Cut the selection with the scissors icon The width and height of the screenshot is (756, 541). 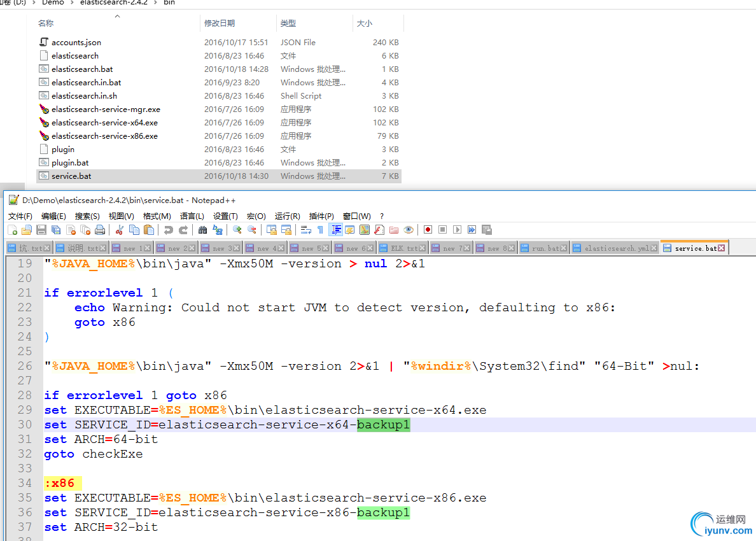pyautogui.click(x=120, y=230)
